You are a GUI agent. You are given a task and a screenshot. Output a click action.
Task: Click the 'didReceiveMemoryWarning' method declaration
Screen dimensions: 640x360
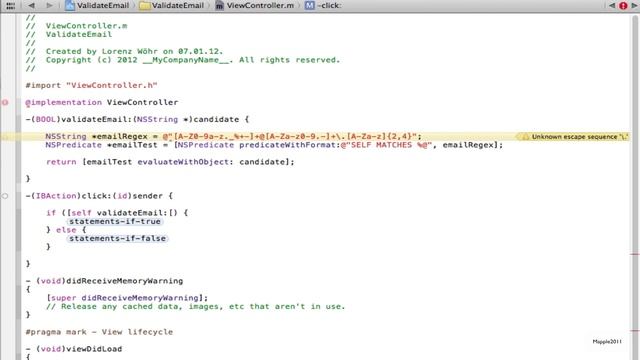pos(104,281)
